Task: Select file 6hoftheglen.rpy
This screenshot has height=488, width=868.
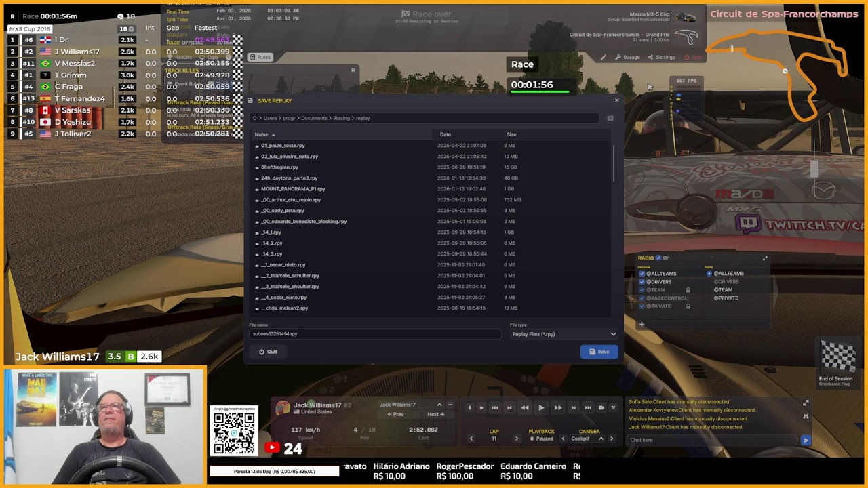Action: [x=279, y=167]
